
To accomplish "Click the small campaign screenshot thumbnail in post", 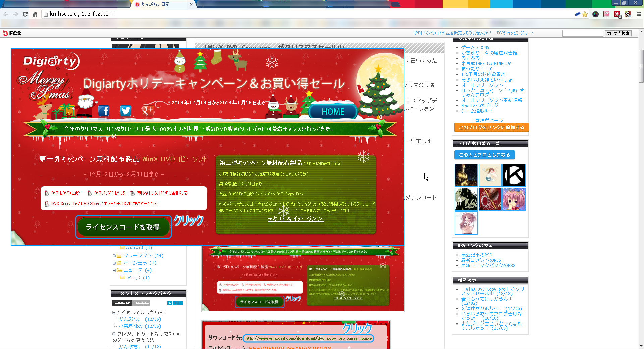I will point(303,279).
